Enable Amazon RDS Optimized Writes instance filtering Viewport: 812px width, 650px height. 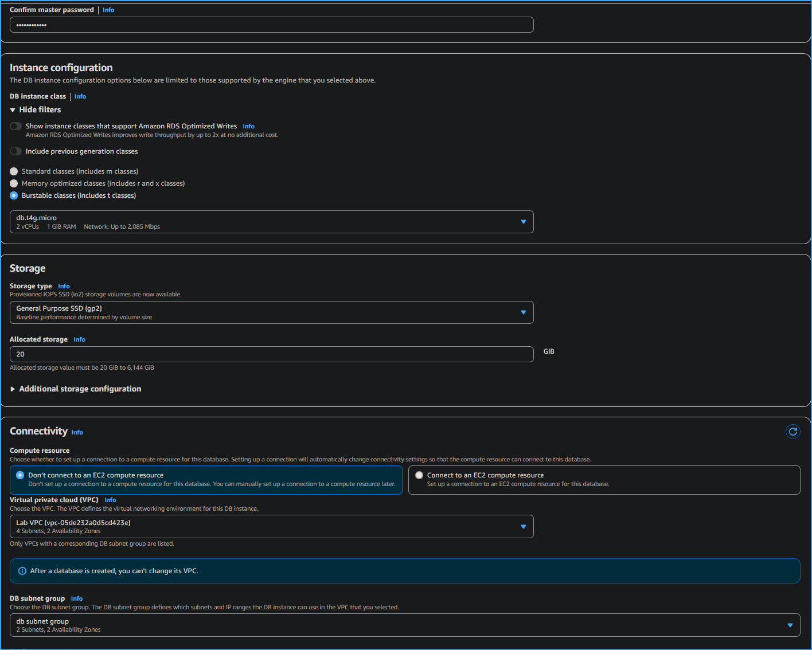click(x=15, y=126)
